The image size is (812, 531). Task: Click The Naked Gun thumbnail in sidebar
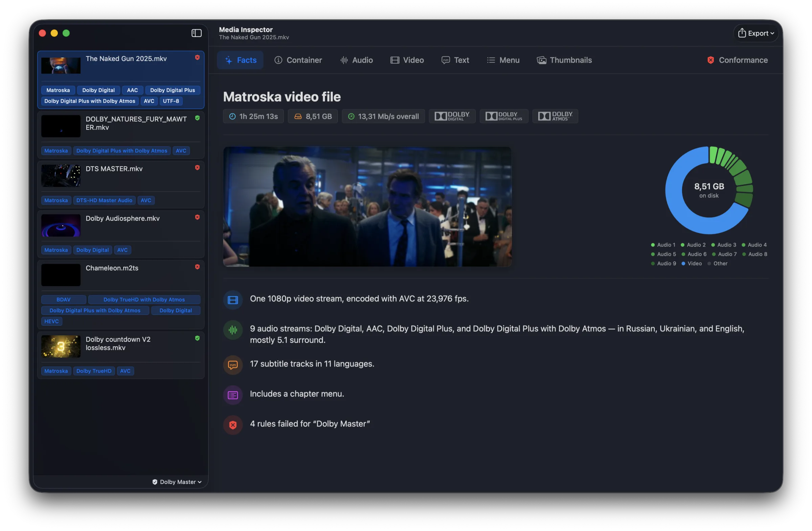[61, 66]
